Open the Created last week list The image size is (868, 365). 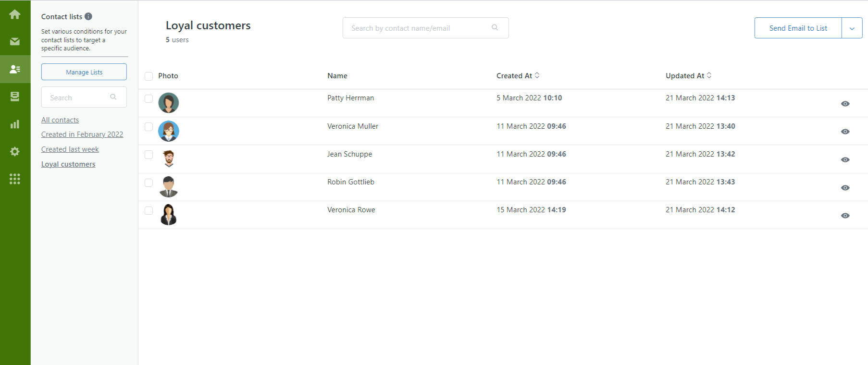[x=70, y=149]
